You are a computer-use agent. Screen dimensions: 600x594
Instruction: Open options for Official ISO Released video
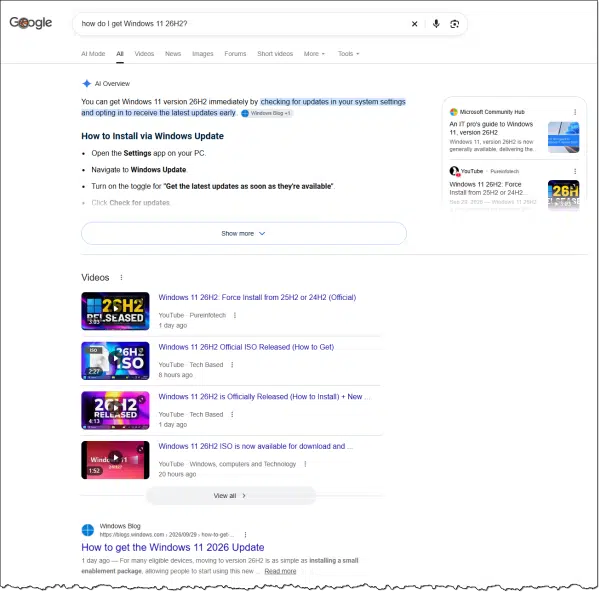point(232,365)
